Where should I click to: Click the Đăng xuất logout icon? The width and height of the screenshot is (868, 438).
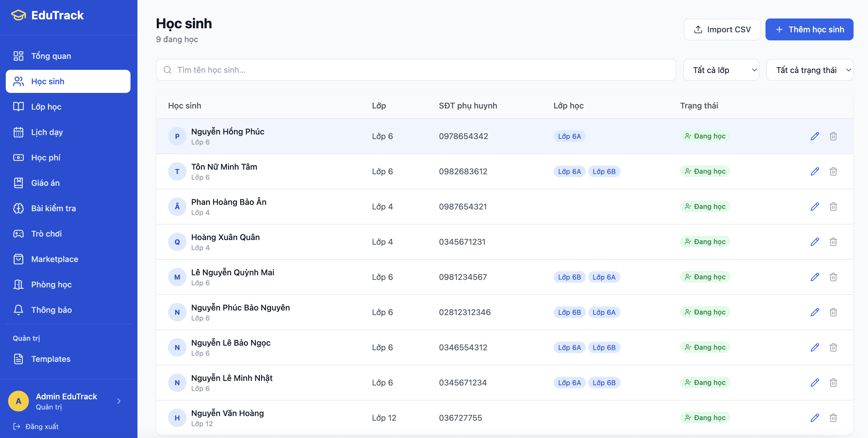pos(16,426)
